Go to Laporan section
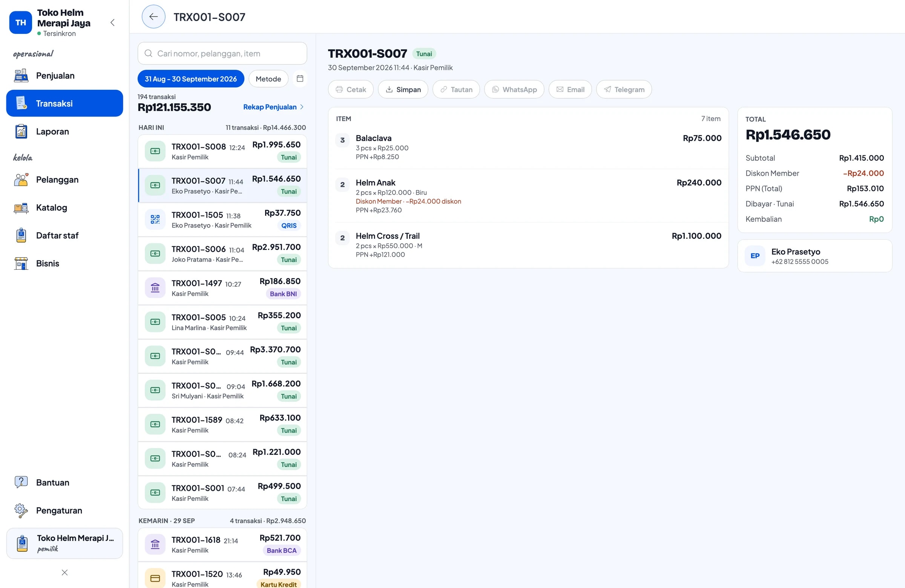 [64, 132]
